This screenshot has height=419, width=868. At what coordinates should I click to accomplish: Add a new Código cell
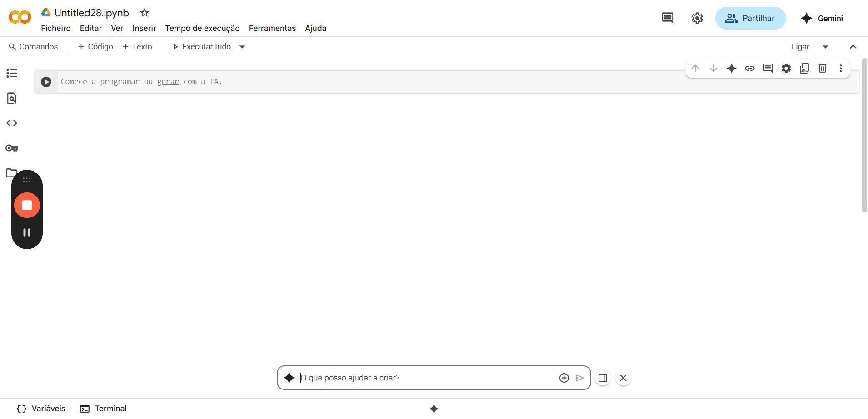tap(95, 47)
